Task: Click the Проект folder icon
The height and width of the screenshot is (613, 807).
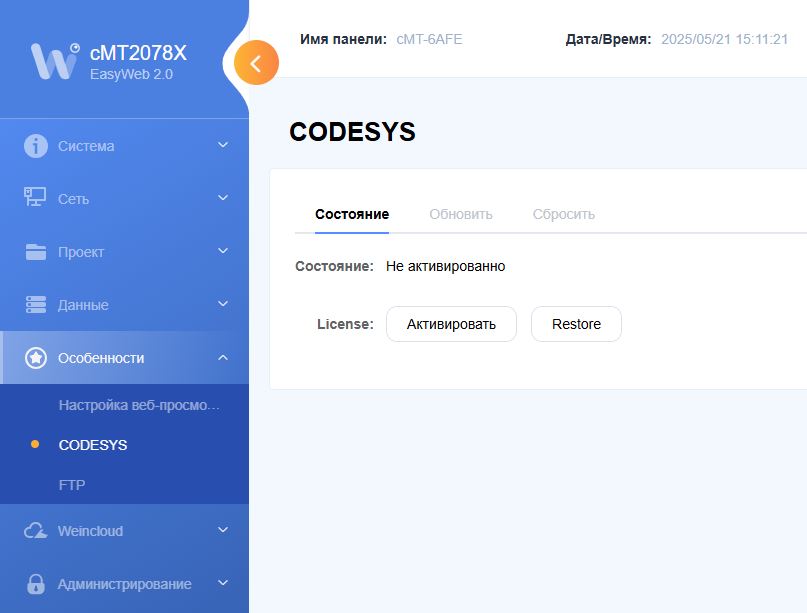Action: 36,252
